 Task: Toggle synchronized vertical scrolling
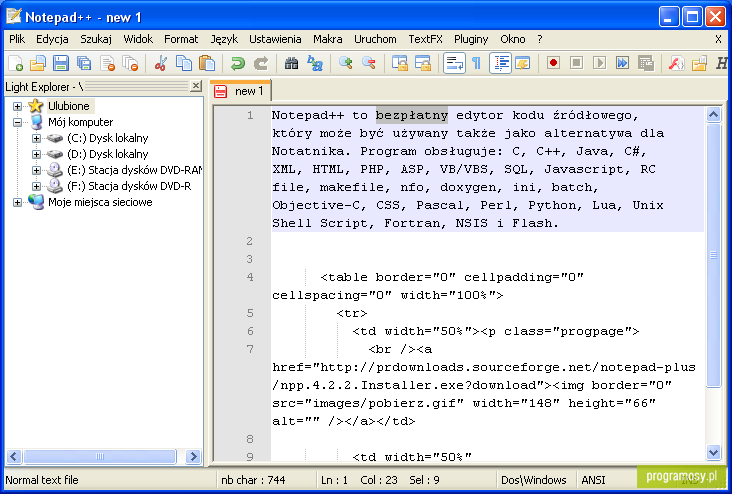(x=400, y=63)
